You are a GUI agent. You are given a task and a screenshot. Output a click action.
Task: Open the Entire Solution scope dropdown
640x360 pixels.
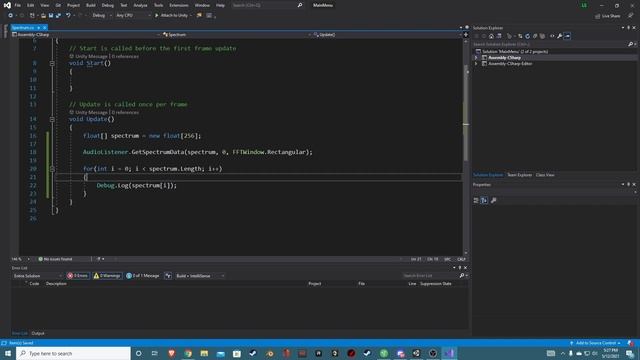37,276
